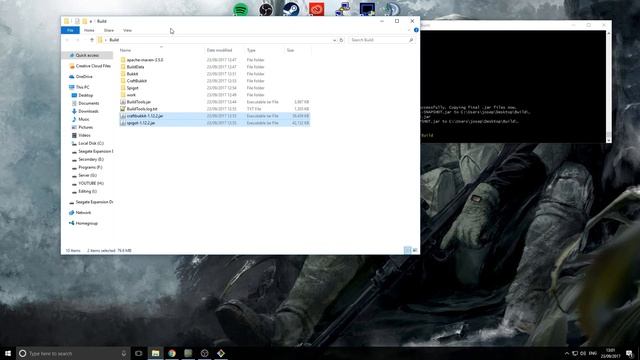Screen dimensions: 640x360
Task: Open YOUTUBE (H:) drive
Action: [91, 183]
